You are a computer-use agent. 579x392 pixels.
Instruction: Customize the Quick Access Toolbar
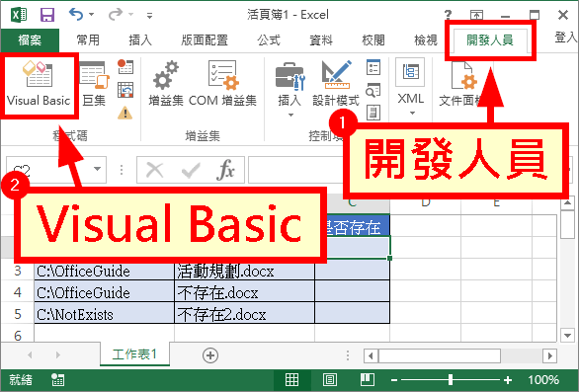pyautogui.click(x=149, y=16)
